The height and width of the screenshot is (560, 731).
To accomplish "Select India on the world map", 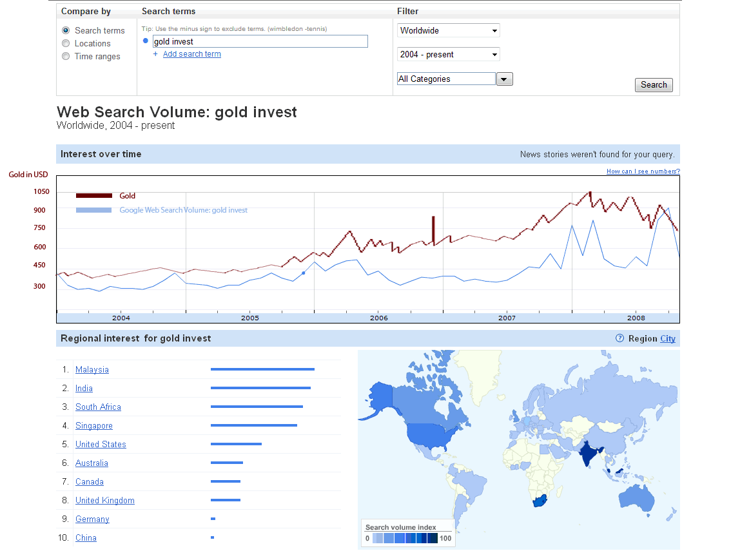I will (x=589, y=452).
